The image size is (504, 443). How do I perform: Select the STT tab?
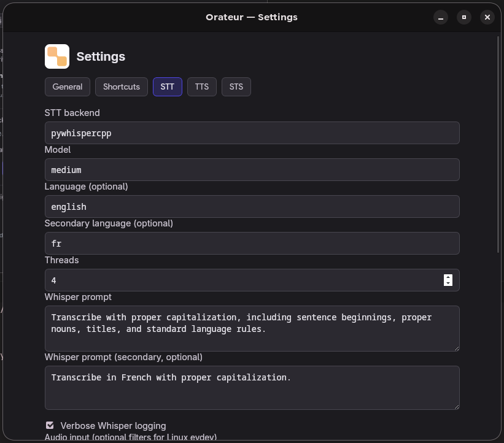(x=168, y=87)
